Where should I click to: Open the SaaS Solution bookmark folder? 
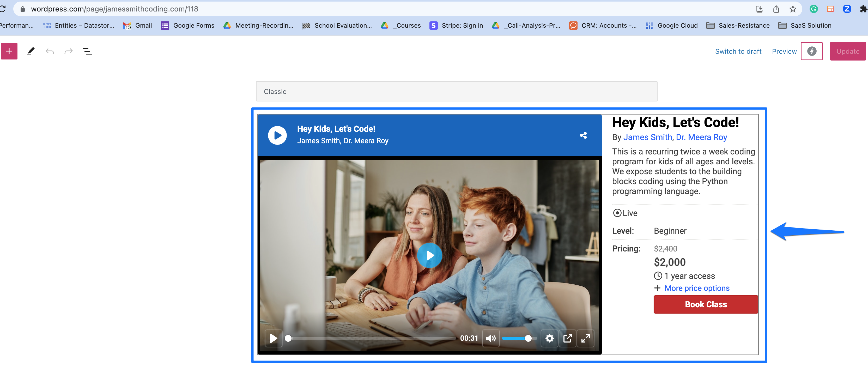[x=805, y=25]
